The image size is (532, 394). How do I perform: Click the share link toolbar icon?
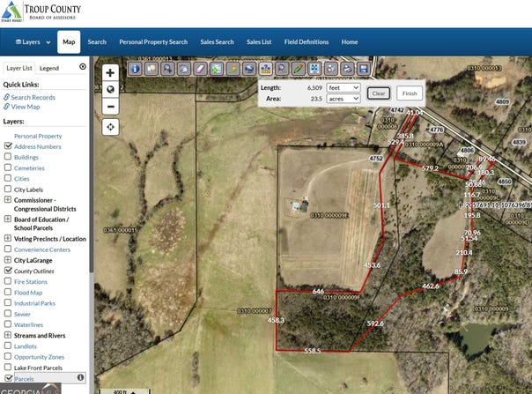click(330, 69)
